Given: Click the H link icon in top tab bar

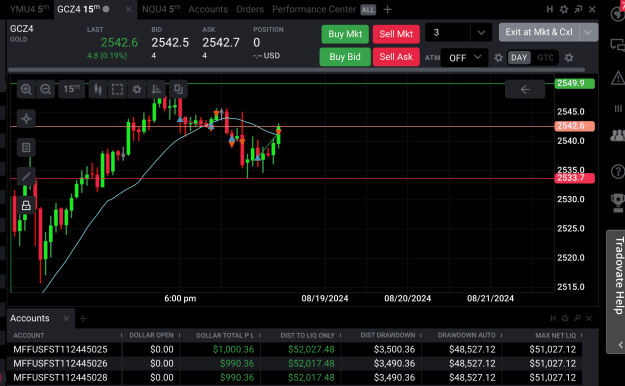Looking at the screenshot, I should pyautogui.click(x=550, y=9).
